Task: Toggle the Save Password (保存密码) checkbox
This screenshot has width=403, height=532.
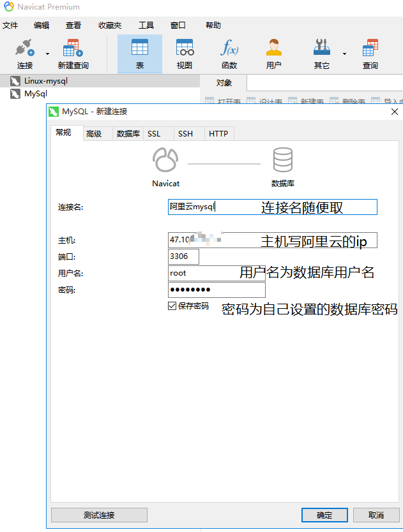Action: (172, 306)
